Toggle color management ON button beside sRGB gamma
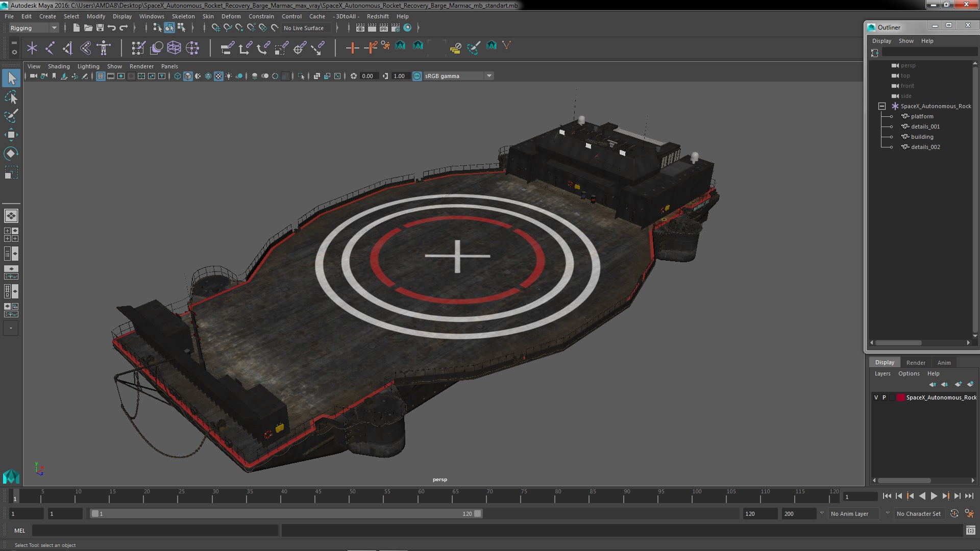The height and width of the screenshot is (551, 980). [x=417, y=76]
